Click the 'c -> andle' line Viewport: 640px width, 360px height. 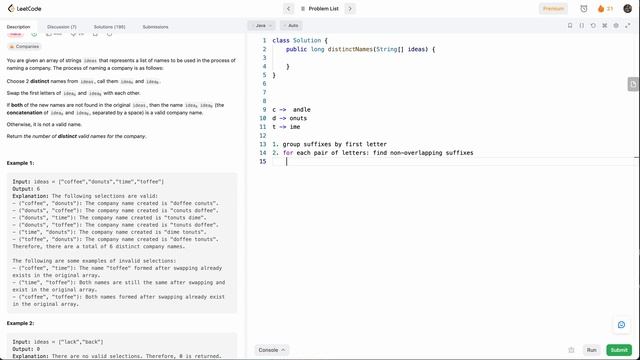pyautogui.click(x=291, y=110)
